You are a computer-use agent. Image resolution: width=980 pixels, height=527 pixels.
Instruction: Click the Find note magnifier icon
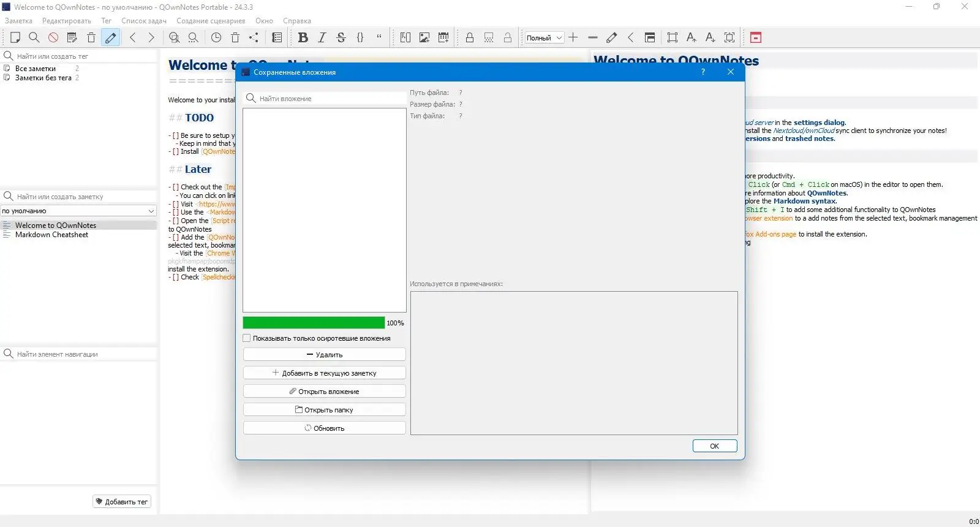[34, 37]
